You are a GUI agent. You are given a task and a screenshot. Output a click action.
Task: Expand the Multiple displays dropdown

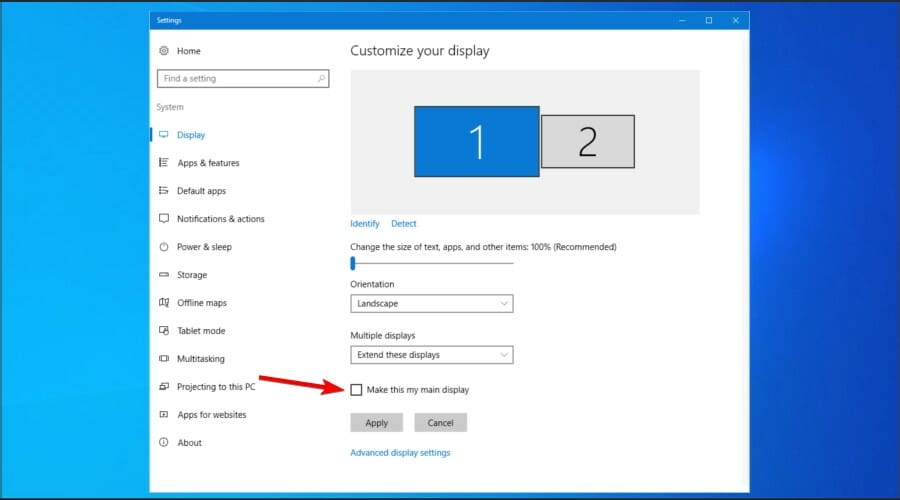click(x=432, y=355)
